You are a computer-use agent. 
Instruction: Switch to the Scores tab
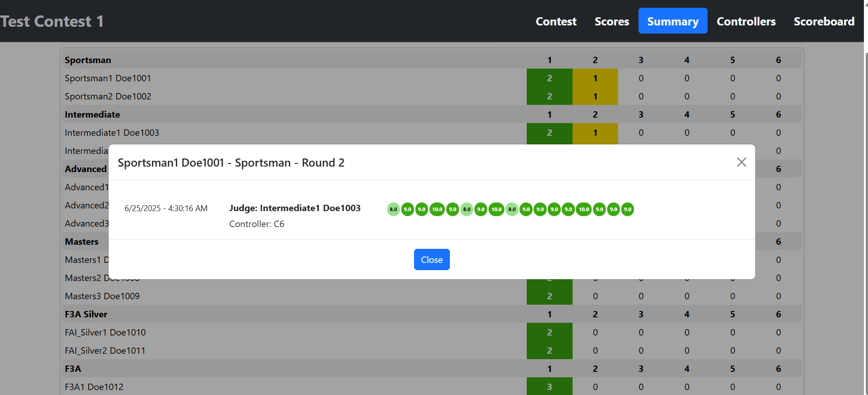[x=612, y=21]
